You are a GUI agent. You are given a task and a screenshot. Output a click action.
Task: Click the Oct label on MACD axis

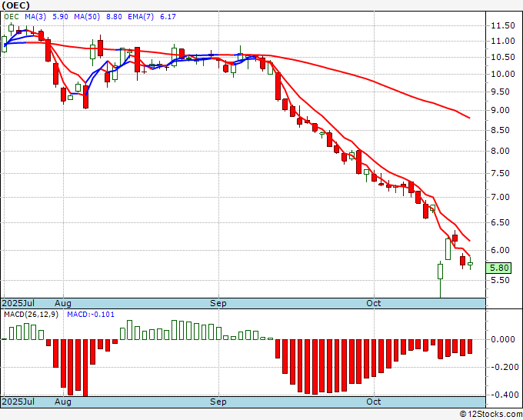point(374,402)
